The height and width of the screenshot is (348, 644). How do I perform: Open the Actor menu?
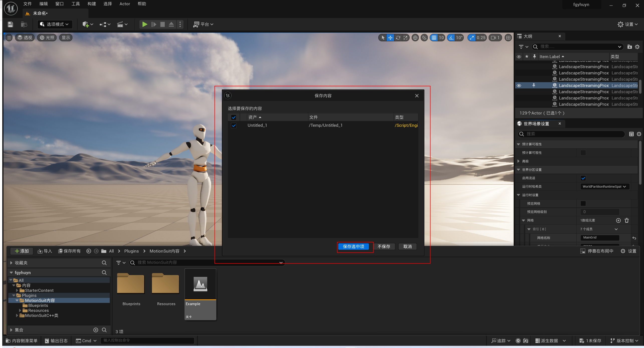125,4
